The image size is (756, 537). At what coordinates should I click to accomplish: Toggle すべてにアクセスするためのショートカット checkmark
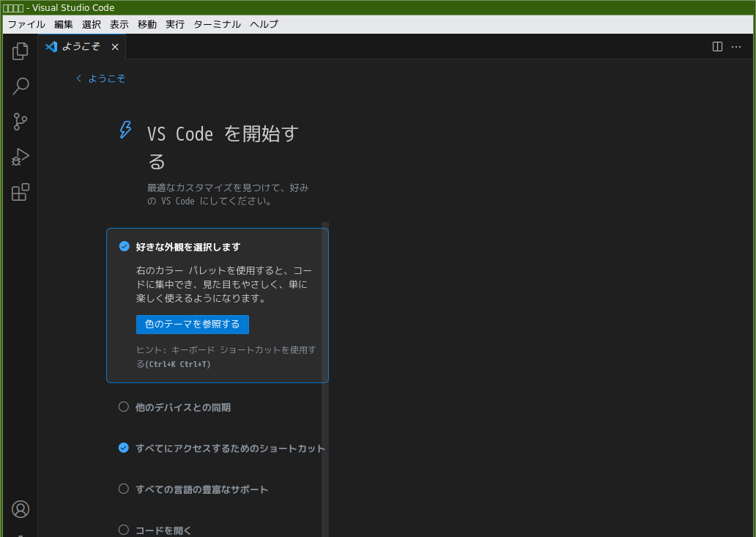click(123, 448)
